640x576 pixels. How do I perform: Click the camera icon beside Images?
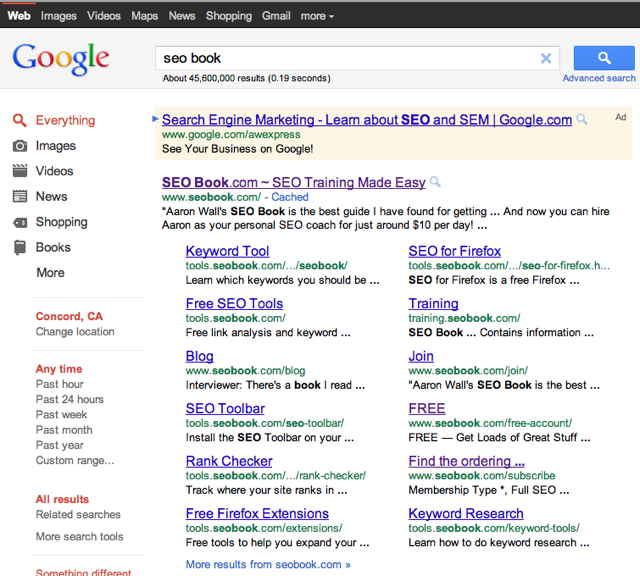[x=20, y=146]
